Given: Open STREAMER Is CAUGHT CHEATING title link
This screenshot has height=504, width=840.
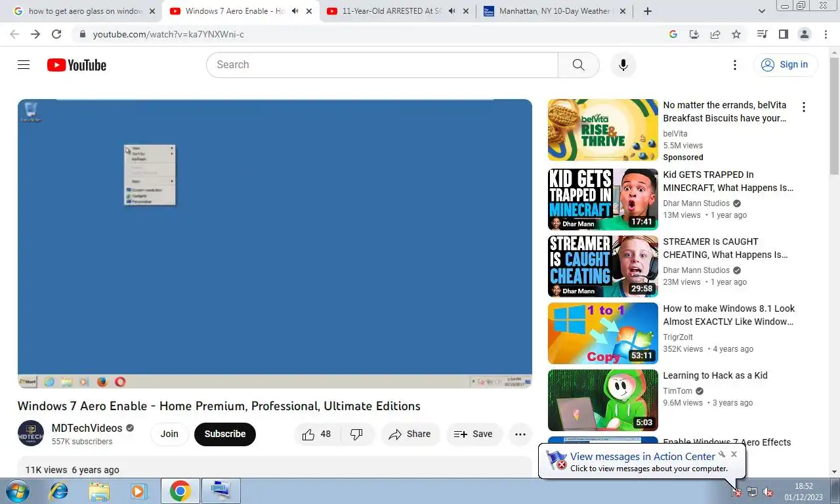Looking at the screenshot, I should point(725,248).
